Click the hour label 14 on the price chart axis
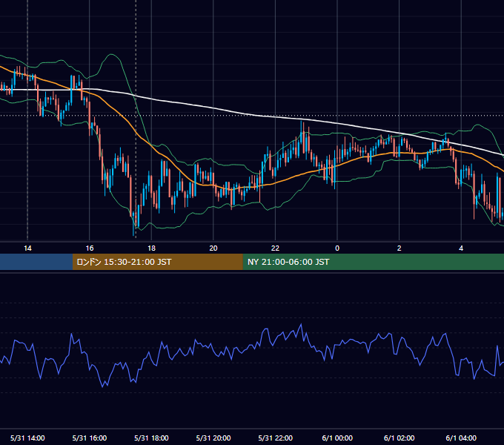 pos(27,248)
